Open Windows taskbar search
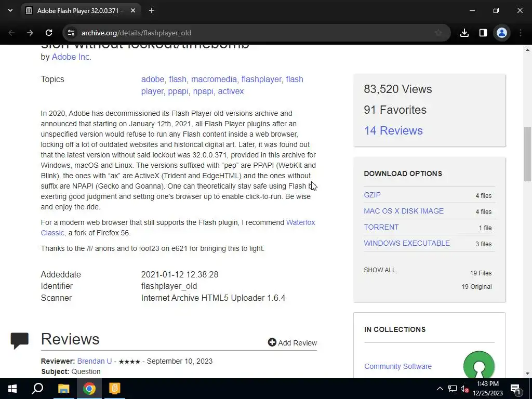 (x=37, y=389)
